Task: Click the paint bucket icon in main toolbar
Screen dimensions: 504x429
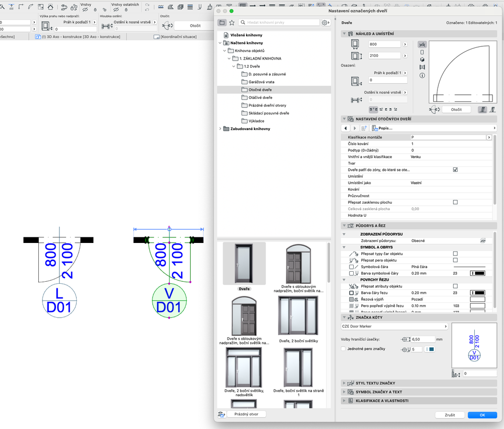Action: click(x=209, y=7)
